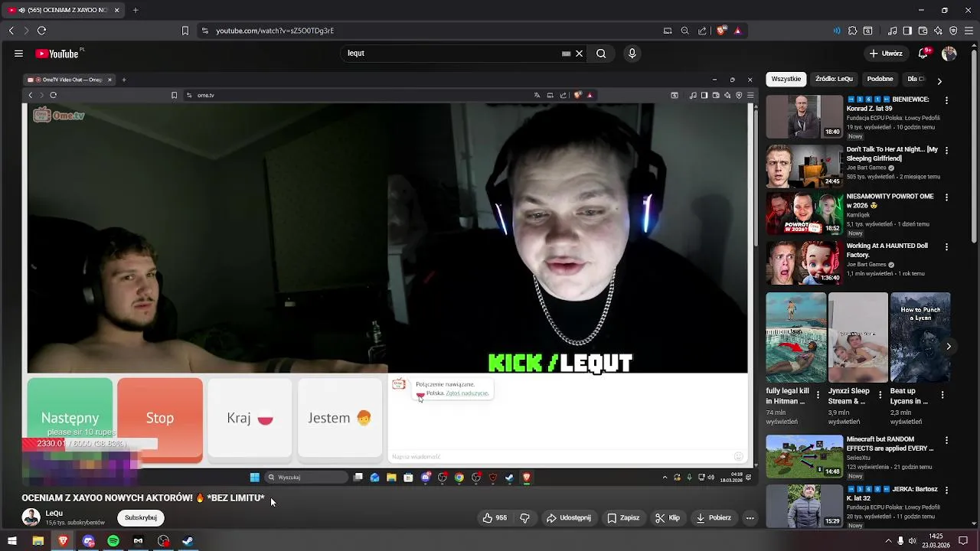The height and width of the screenshot is (551, 980).
Task: Toggle the Brave sidebar panel
Action: click(x=907, y=31)
